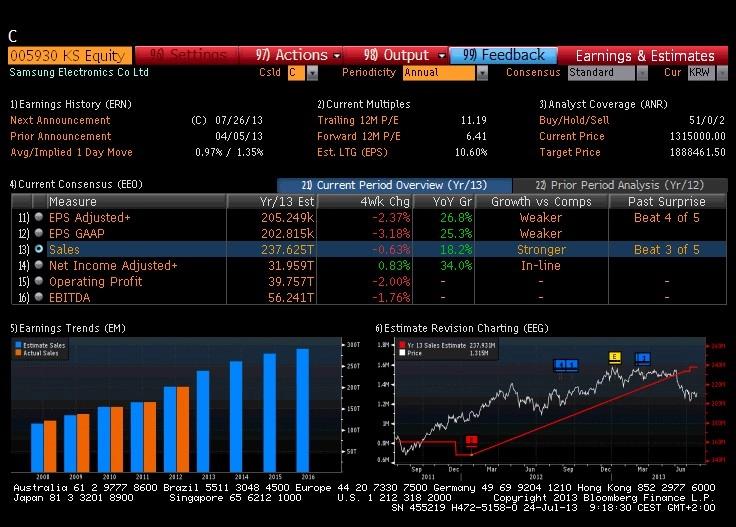Click the 005930 KS Equity ticker field
This screenshot has width=736, height=527.
pos(70,55)
